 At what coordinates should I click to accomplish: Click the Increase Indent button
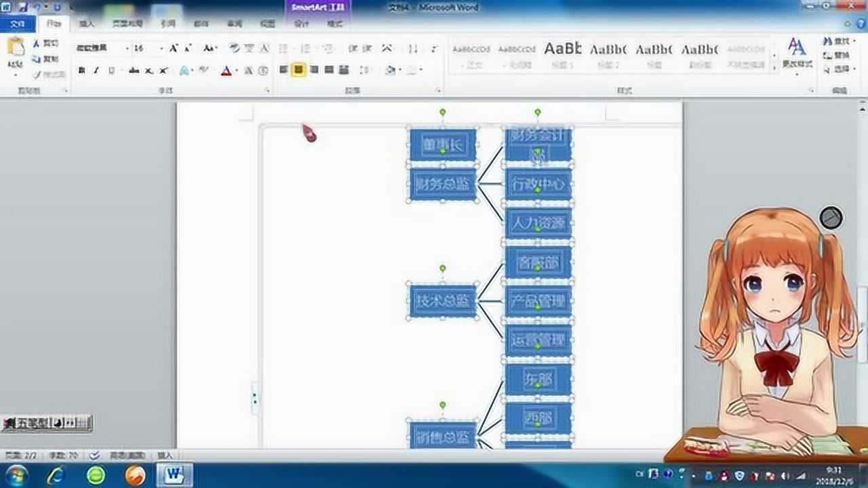(367, 48)
